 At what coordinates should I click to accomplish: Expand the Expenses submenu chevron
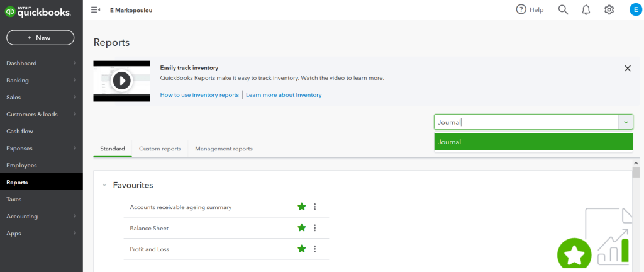point(74,149)
